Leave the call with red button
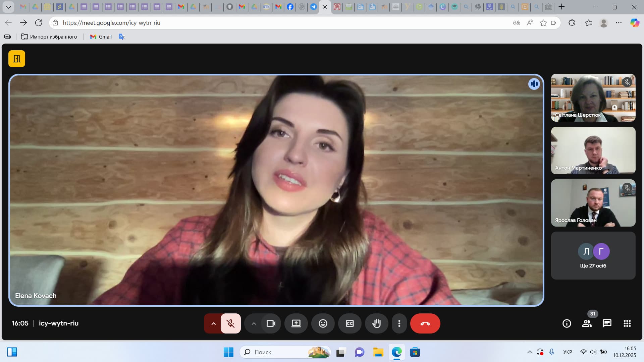 point(425,323)
